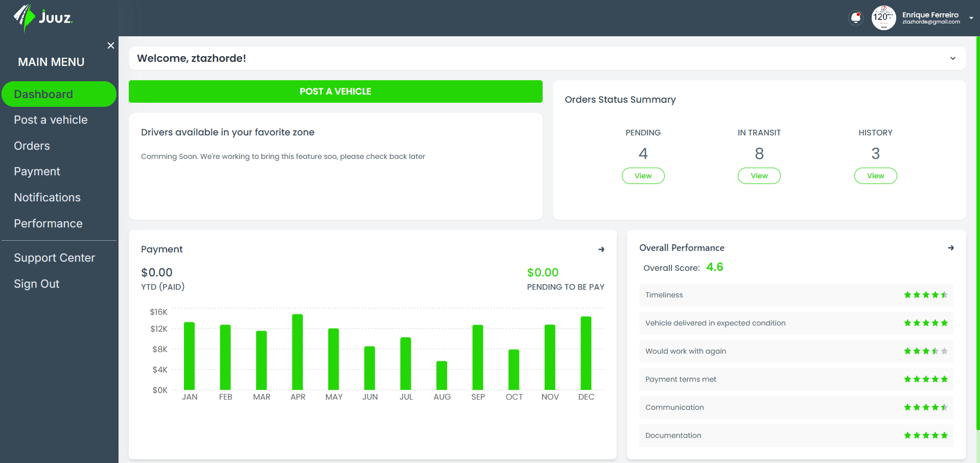Click the POST A VEHICLE button
Viewport: 980px width, 463px height.
tap(335, 91)
